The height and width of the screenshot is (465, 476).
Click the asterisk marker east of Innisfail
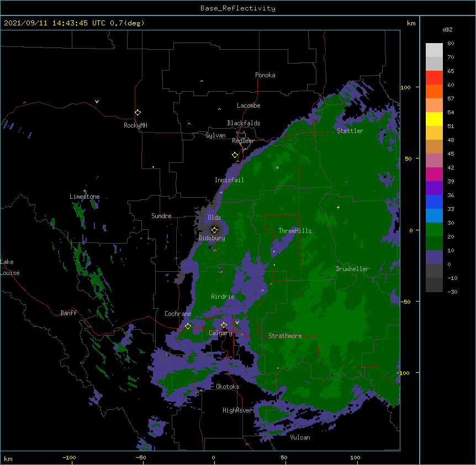click(x=277, y=168)
